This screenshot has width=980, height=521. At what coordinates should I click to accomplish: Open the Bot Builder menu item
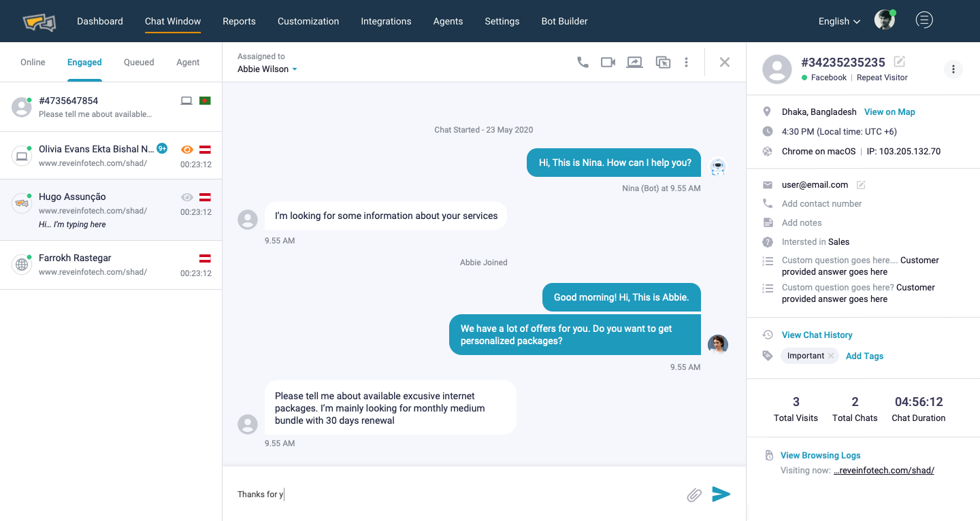tap(564, 21)
